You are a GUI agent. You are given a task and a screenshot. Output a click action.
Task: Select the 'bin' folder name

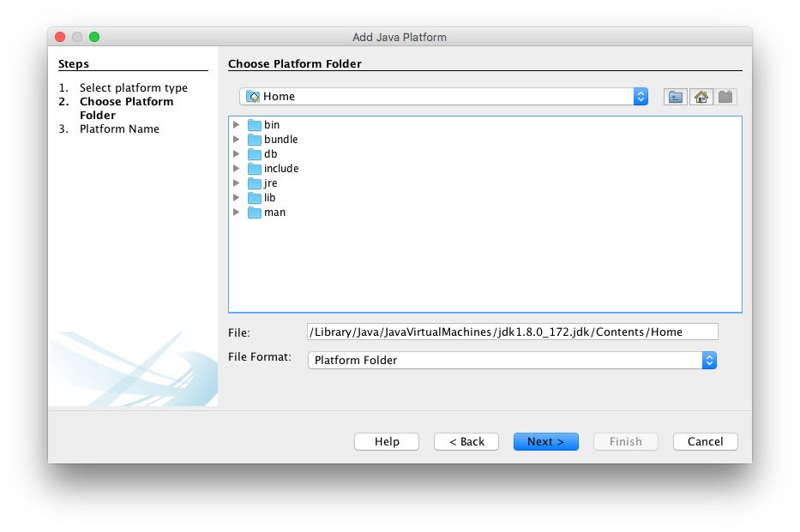click(x=272, y=125)
